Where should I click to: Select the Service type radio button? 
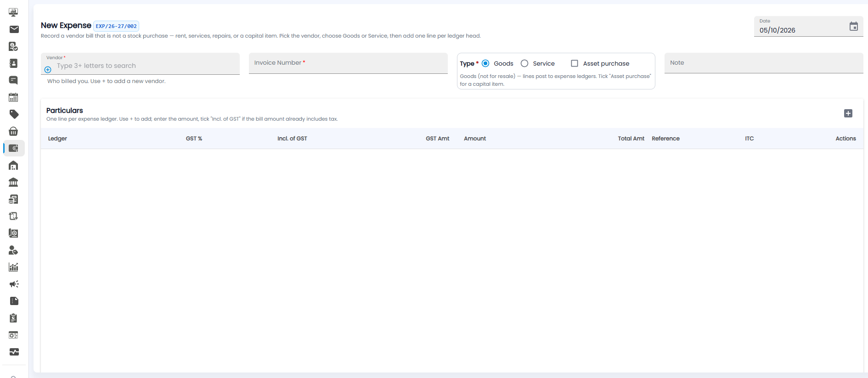(524, 63)
